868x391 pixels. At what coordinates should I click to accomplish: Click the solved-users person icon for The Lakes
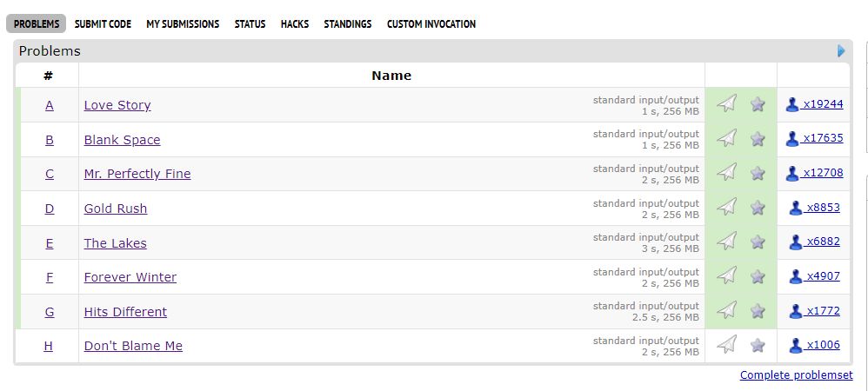[x=796, y=242]
